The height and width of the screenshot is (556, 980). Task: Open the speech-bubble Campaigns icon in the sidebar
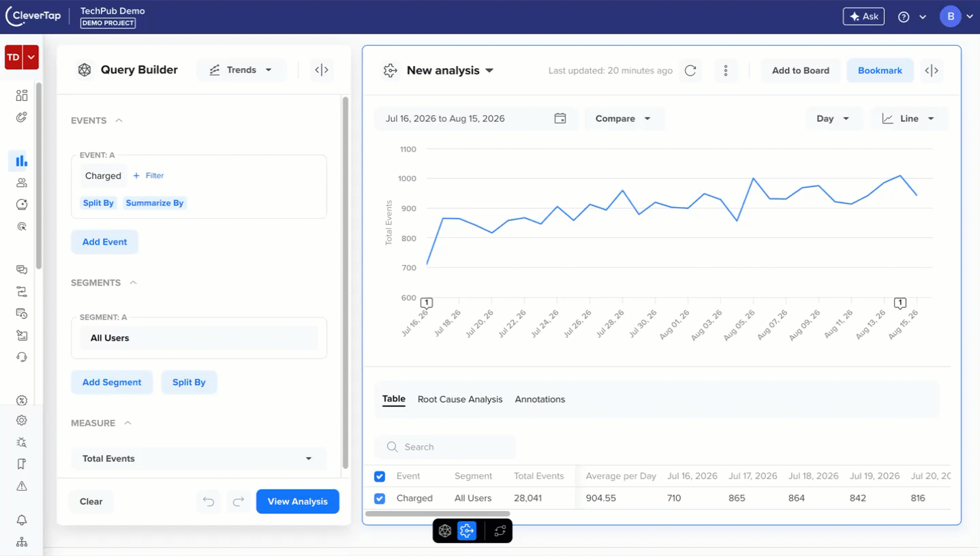pos(22,270)
